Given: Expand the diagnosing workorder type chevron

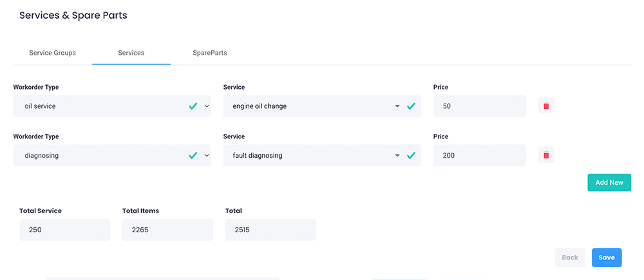Looking at the screenshot, I should pyautogui.click(x=207, y=155).
